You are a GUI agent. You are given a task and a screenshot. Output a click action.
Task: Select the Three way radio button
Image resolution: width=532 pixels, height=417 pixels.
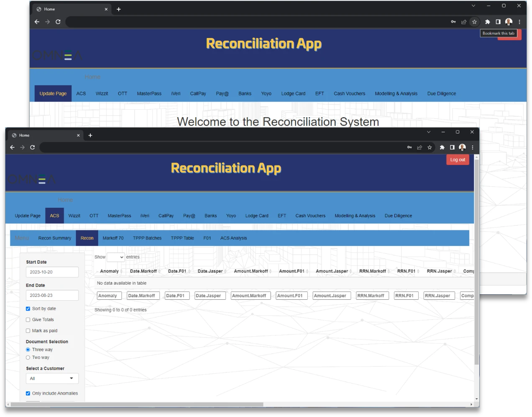(28, 350)
